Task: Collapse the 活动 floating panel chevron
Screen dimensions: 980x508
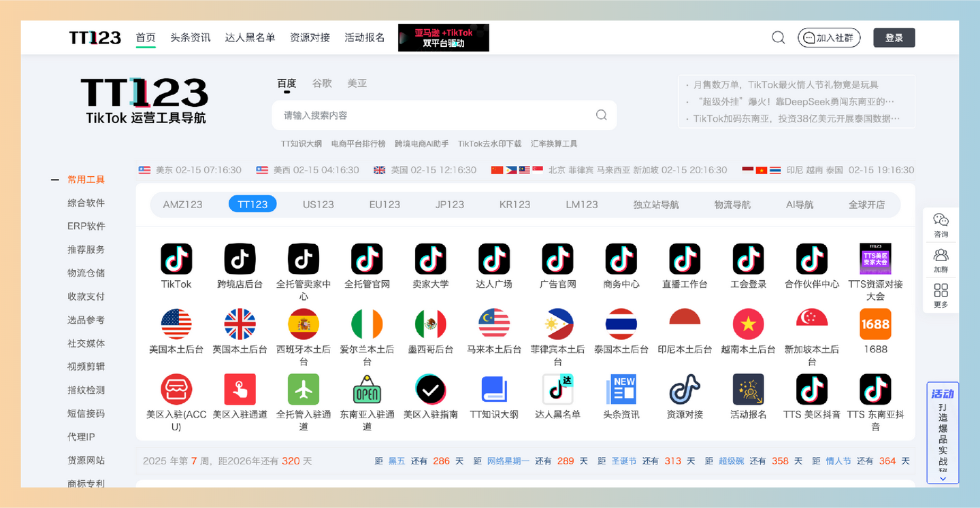Action: (x=943, y=478)
